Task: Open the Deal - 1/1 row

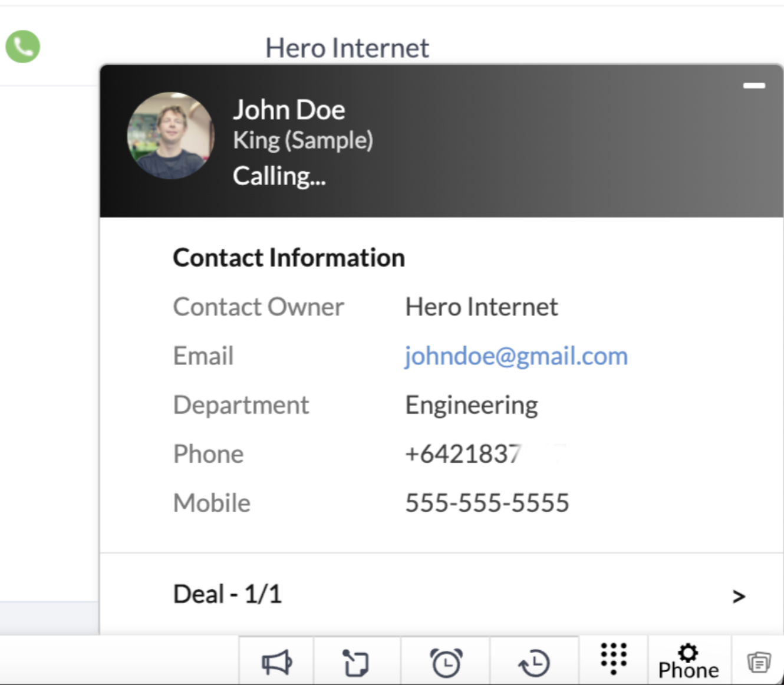Action: [228, 594]
